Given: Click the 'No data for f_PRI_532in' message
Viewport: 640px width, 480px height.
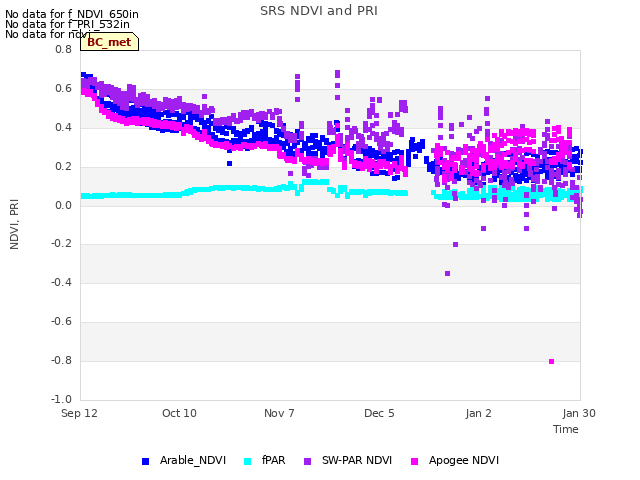Looking at the screenshot, I should [67, 24].
